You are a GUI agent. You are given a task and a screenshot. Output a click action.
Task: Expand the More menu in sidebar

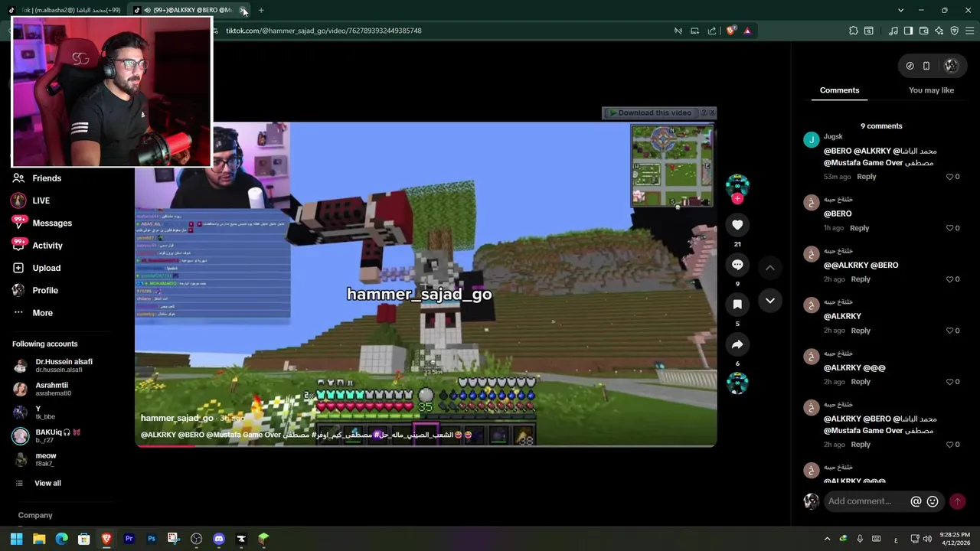[x=42, y=312]
